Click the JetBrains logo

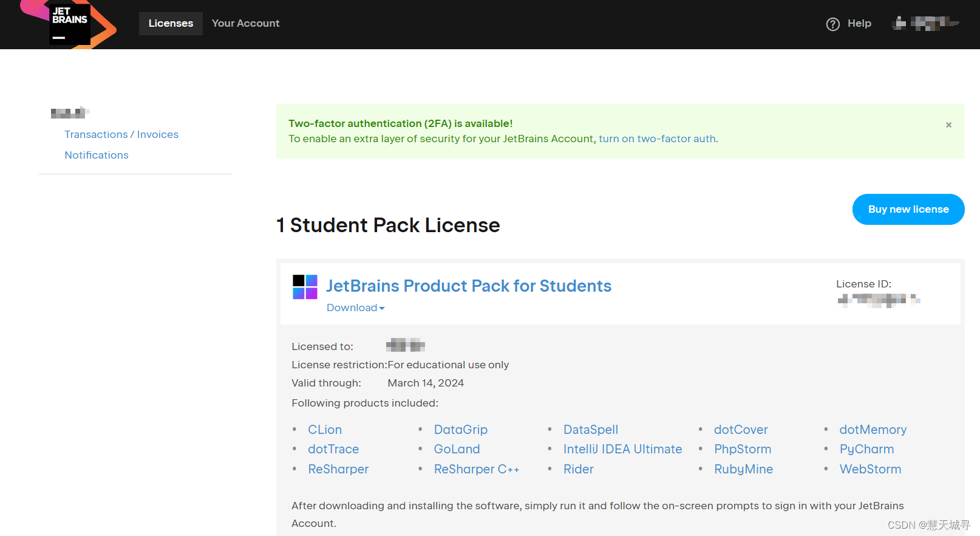coord(69,23)
